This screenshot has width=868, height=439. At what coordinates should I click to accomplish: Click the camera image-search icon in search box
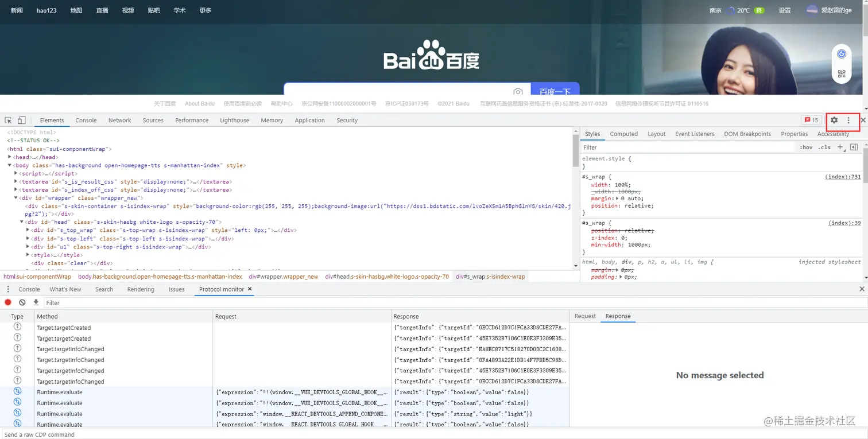click(x=518, y=92)
